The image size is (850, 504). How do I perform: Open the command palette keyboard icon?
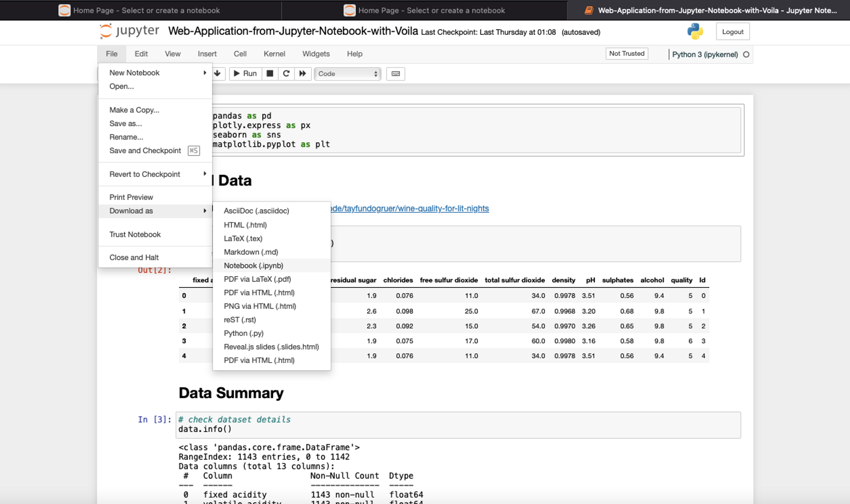[395, 73]
